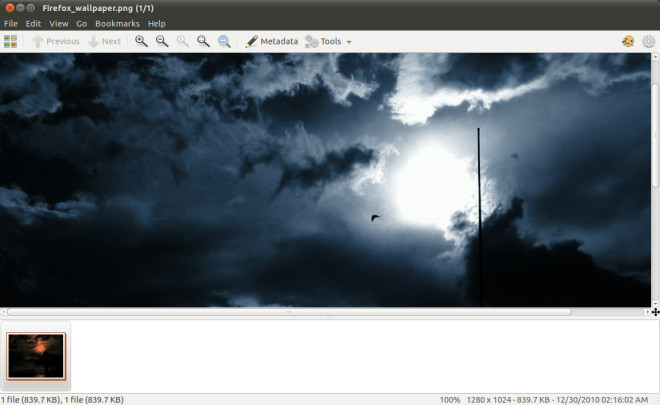Click the Tools gears button
The image size is (660, 405).
tap(323, 41)
